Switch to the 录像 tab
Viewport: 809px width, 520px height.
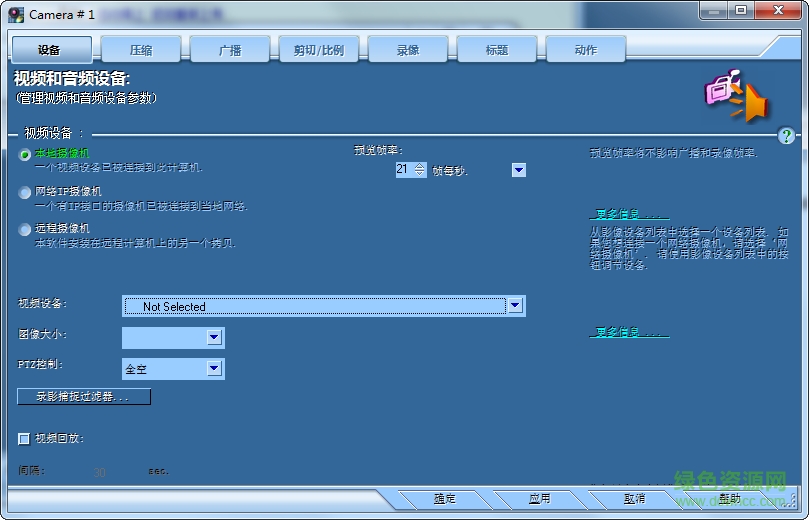click(x=408, y=50)
